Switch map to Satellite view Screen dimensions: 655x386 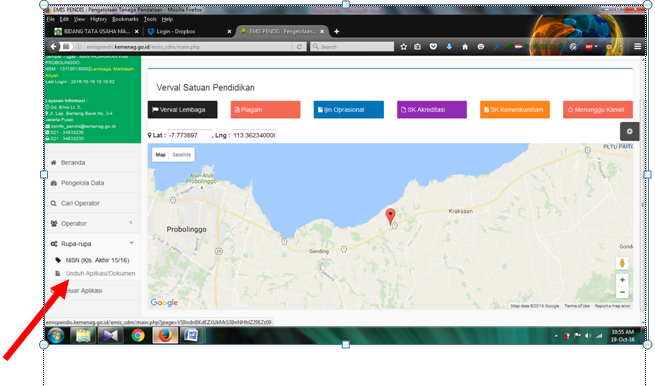click(182, 155)
